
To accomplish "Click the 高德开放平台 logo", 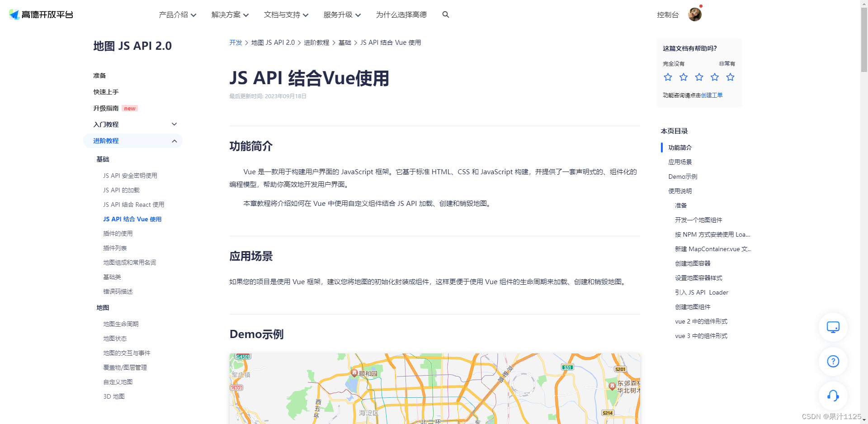I will point(41,14).
